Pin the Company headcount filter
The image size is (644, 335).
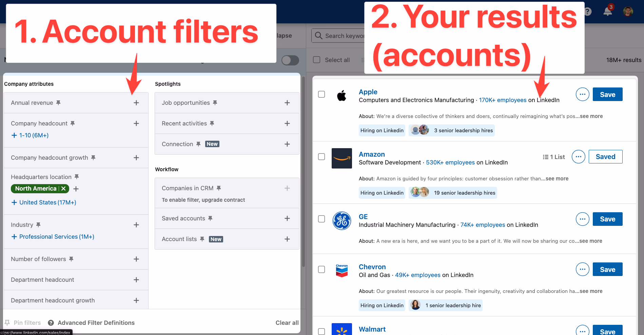[73, 123]
